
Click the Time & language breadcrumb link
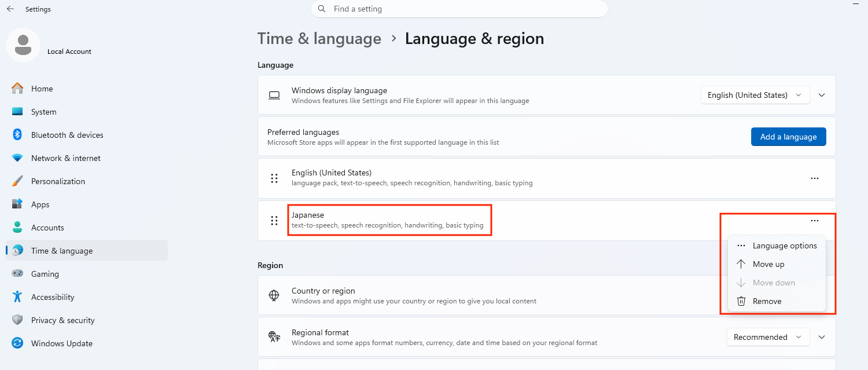[319, 39]
